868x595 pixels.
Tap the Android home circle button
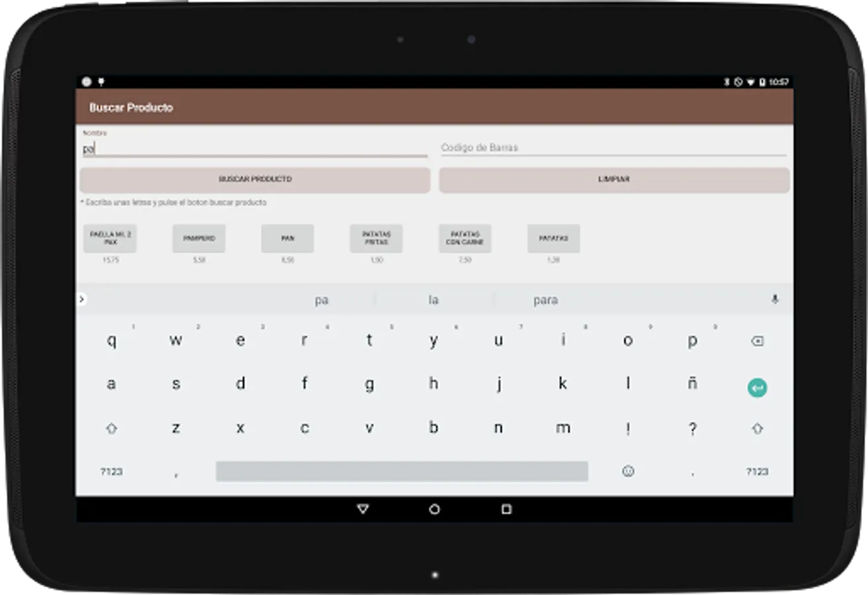[434, 509]
